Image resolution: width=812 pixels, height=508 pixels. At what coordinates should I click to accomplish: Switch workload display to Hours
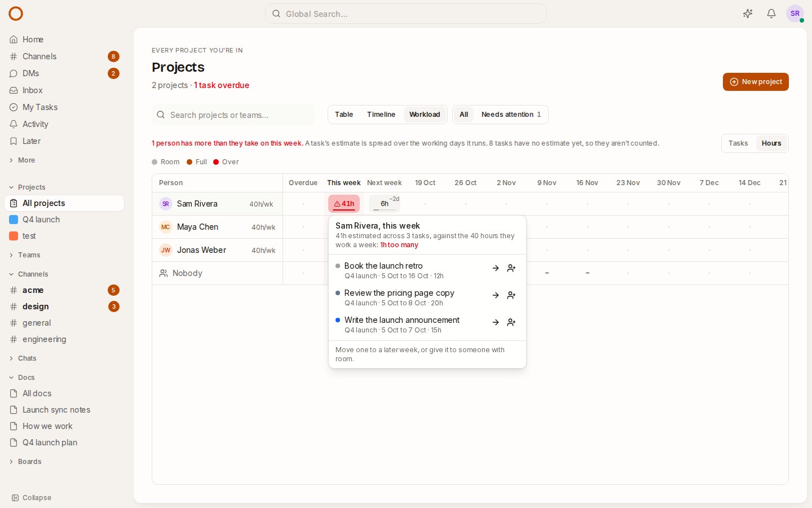771,143
